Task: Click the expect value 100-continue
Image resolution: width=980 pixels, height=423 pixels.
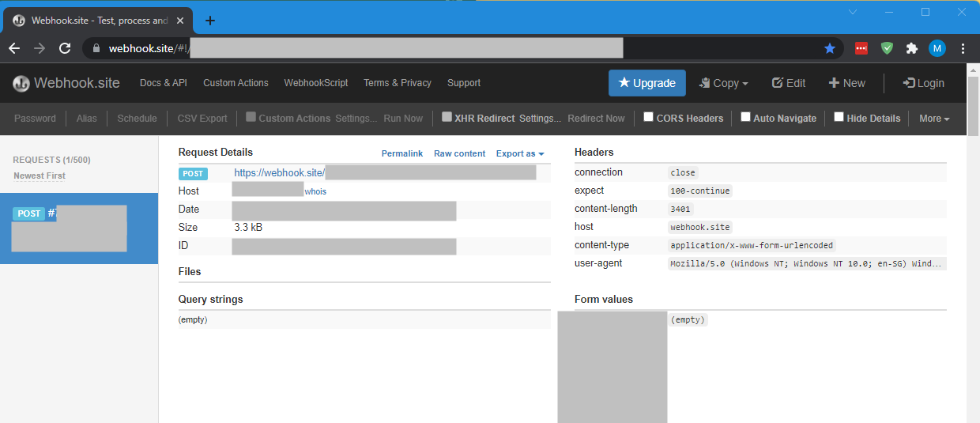Action: tap(700, 191)
